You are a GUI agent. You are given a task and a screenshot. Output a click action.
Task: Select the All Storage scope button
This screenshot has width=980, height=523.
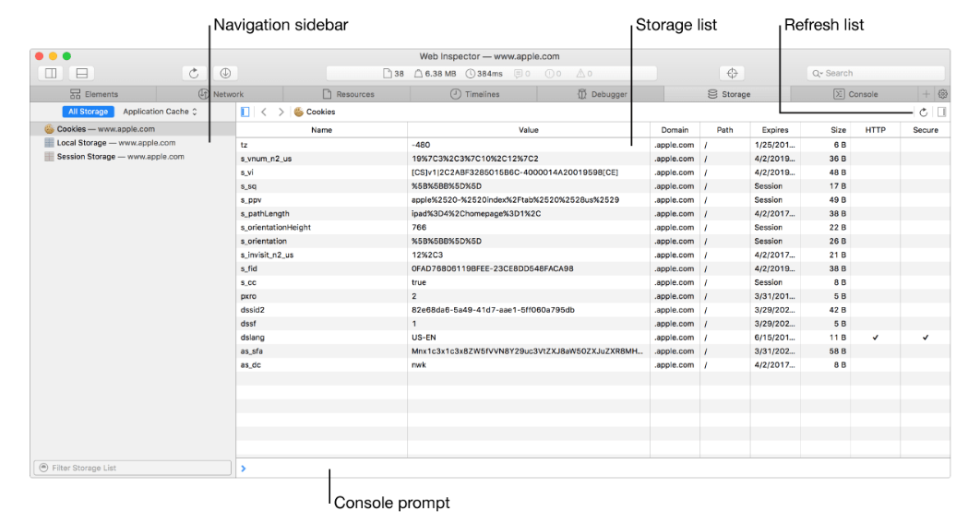pyautogui.click(x=88, y=112)
